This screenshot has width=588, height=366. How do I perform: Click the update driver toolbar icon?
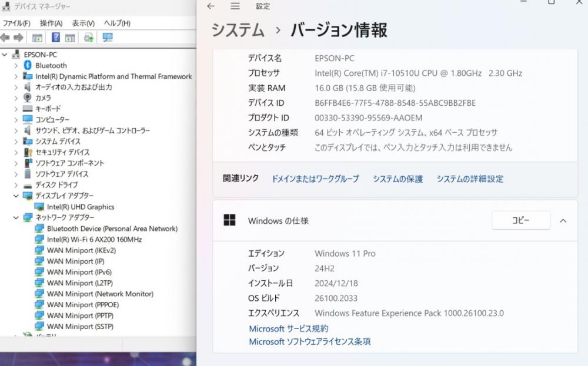click(89, 38)
